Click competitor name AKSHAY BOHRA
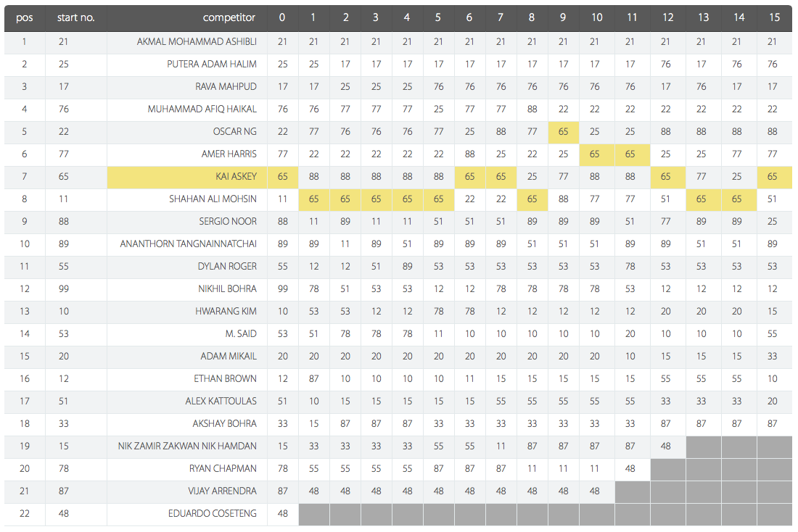798x532 pixels. click(x=224, y=423)
